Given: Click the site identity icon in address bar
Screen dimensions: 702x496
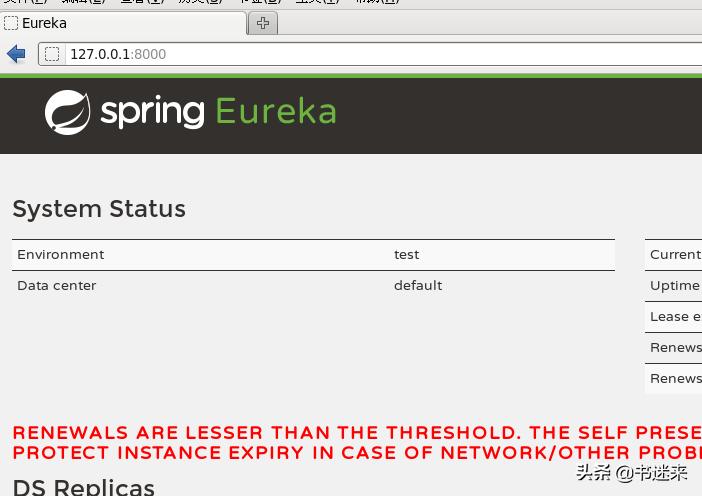Looking at the screenshot, I should click(52, 54).
